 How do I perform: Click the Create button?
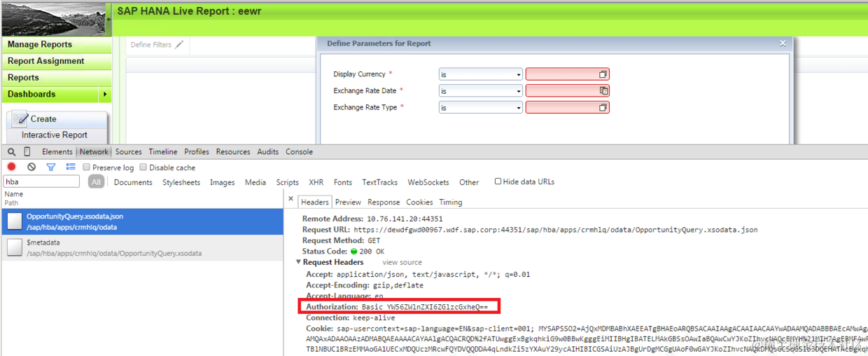point(57,119)
